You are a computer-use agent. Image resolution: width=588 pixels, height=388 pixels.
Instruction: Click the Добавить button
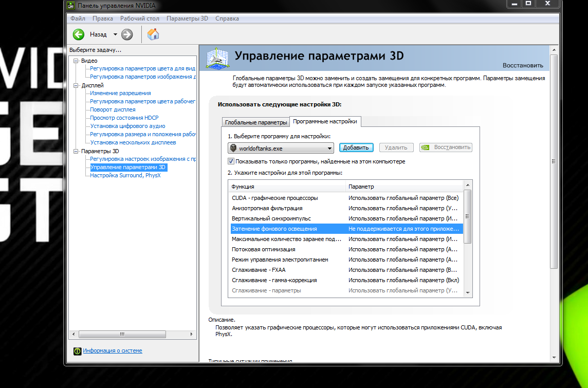(356, 147)
